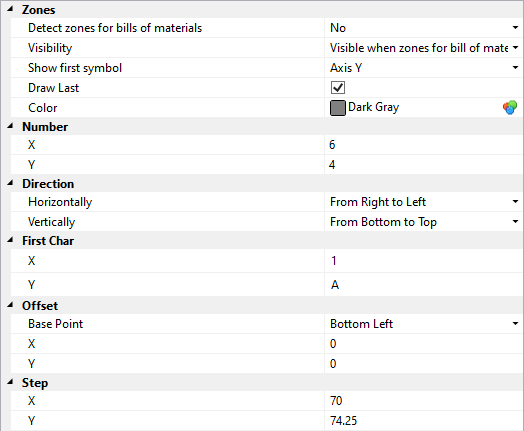Collapse the Zones section
This screenshot has height=431, width=524.
(x=10, y=9)
